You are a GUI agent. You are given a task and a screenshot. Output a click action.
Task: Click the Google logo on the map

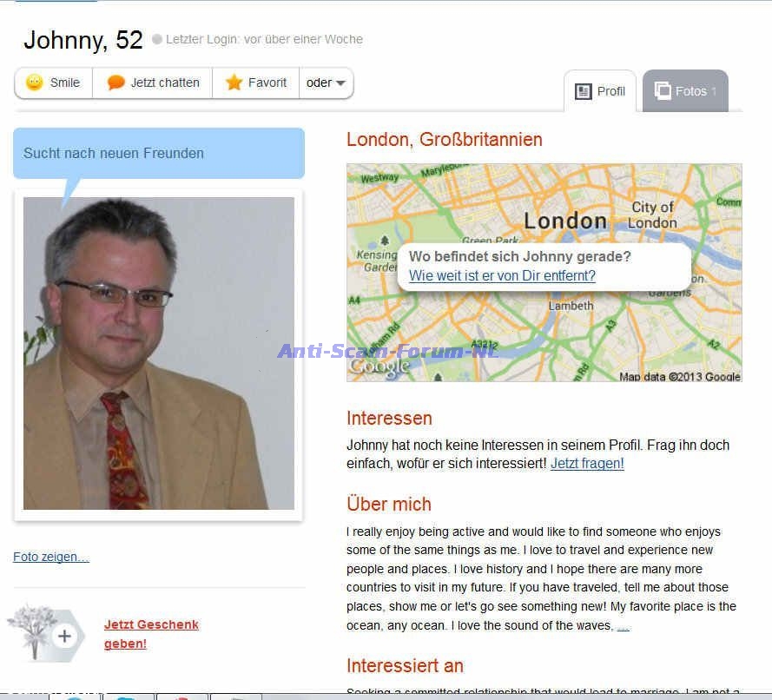(379, 367)
